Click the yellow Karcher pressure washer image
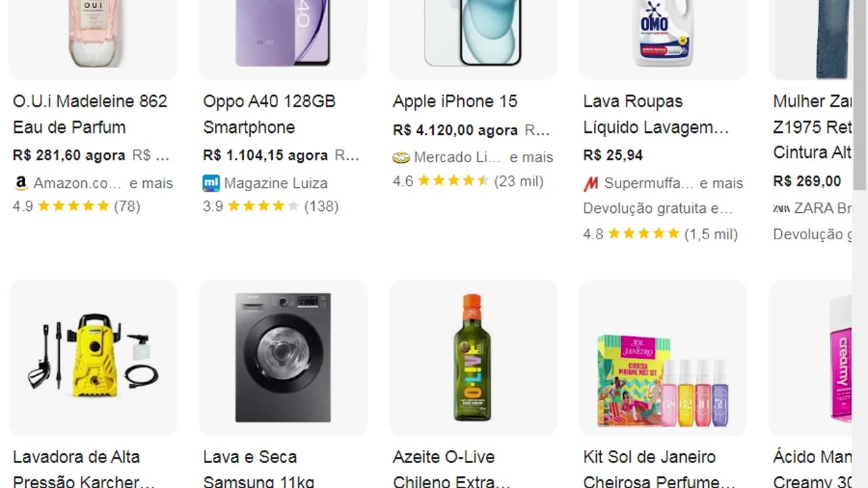This screenshot has height=488, width=868. coord(93,357)
